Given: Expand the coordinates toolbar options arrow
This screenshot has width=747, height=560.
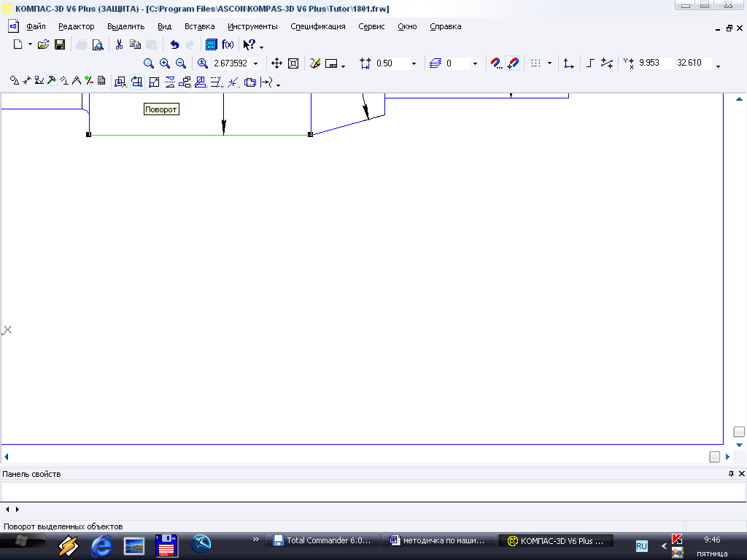Looking at the screenshot, I should [x=718, y=66].
